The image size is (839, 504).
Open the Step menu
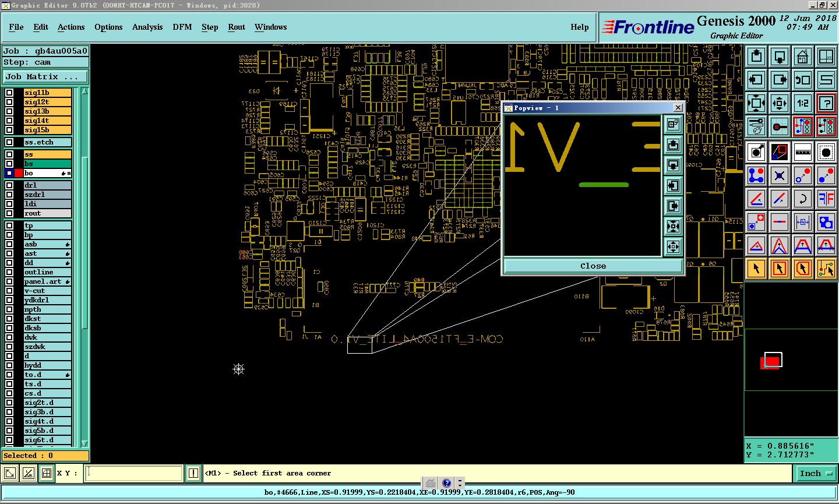click(x=210, y=27)
